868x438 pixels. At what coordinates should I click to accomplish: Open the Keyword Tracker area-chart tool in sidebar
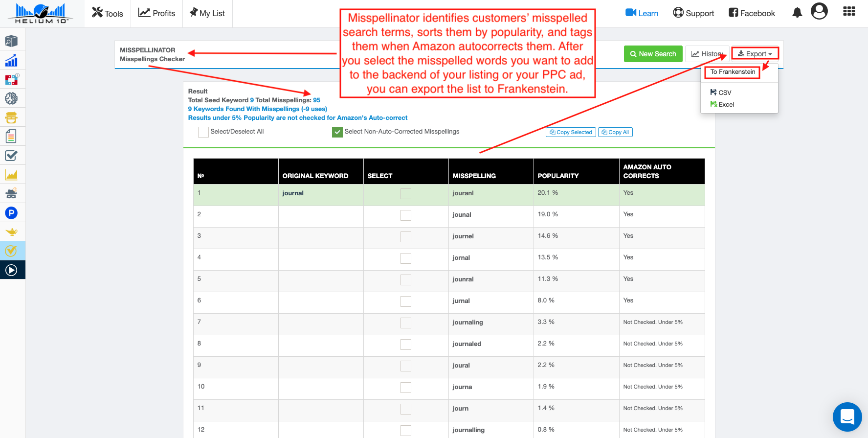tap(11, 175)
